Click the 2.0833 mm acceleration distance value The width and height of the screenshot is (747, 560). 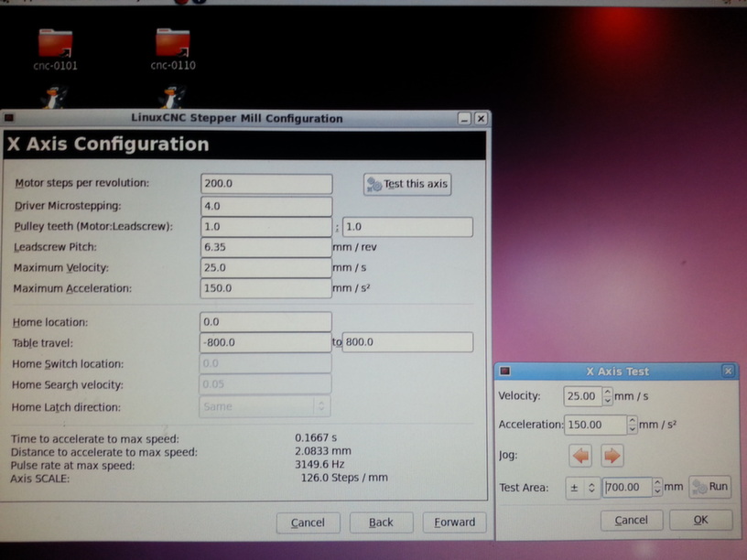click(323, 451)
